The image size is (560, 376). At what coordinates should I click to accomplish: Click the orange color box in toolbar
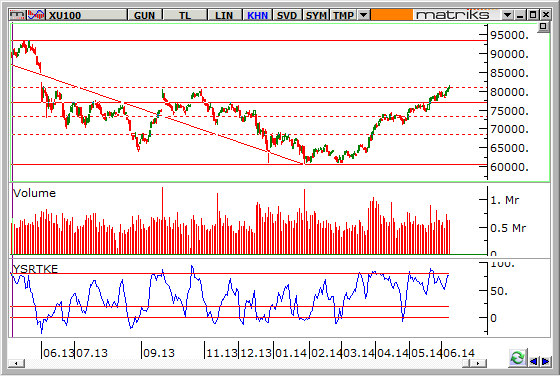tap(392, 15)
